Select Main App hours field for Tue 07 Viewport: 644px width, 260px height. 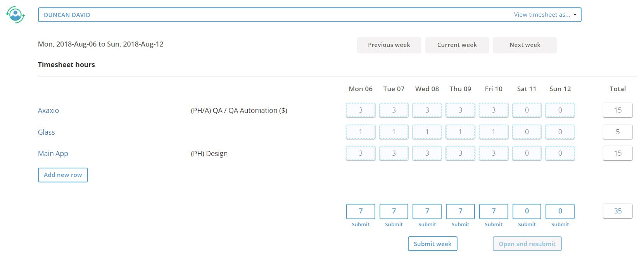[394, 153]
